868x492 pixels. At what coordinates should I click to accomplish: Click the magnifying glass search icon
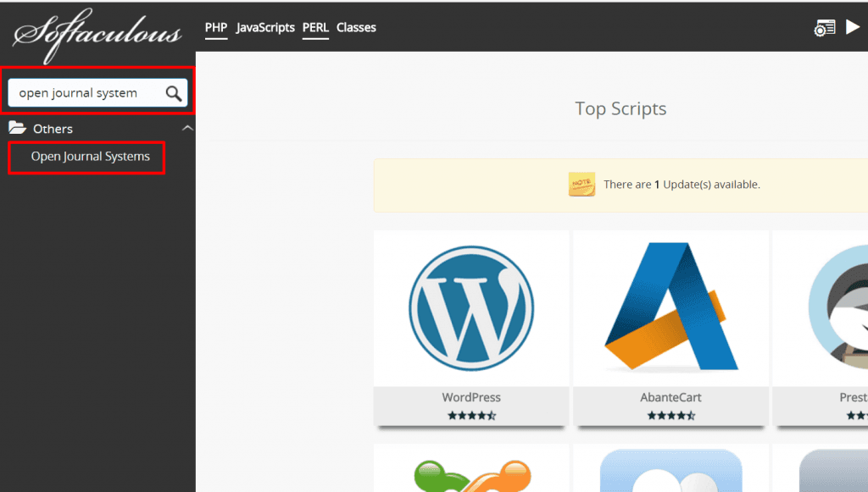coord(173,93)
